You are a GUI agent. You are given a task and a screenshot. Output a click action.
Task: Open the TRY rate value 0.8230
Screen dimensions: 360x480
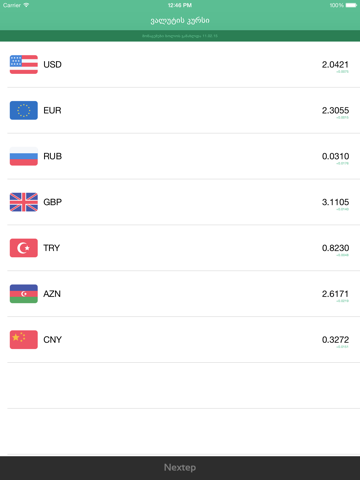click(335, 248)
